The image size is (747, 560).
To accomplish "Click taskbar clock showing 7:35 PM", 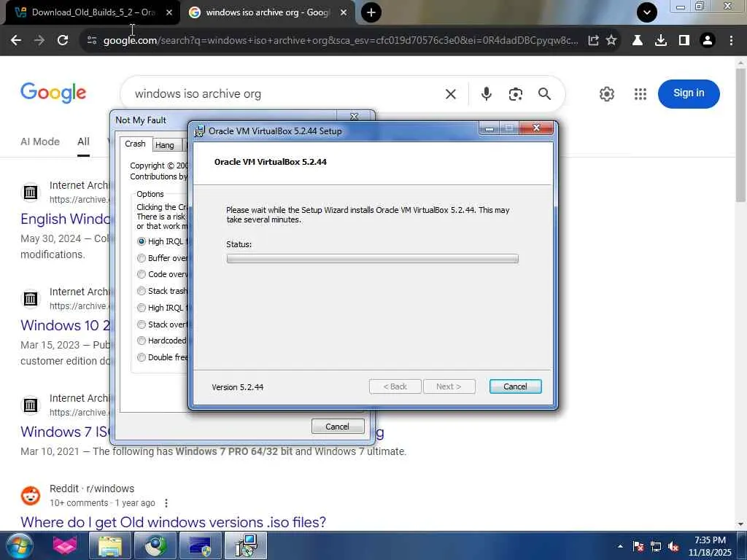I will tap(710, 546).
